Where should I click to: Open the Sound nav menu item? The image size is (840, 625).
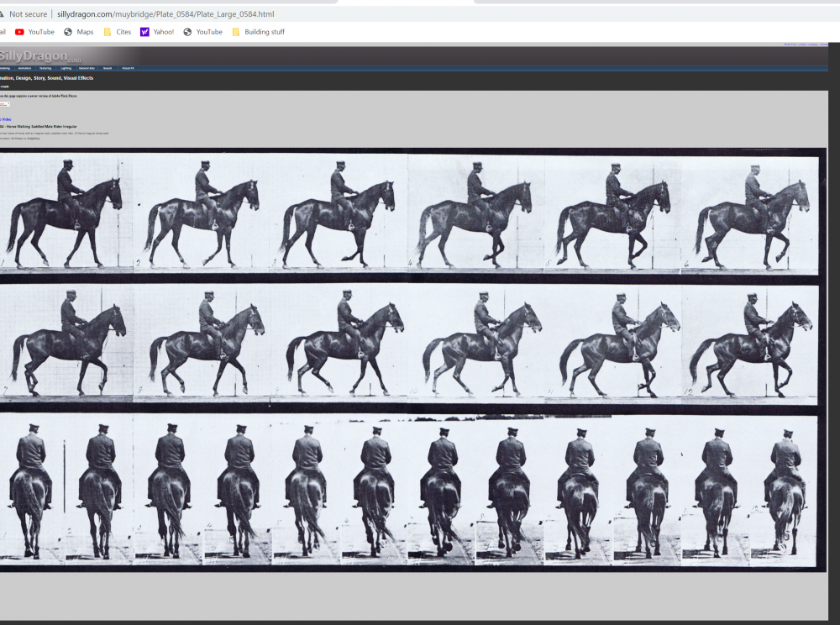[108, 69]
